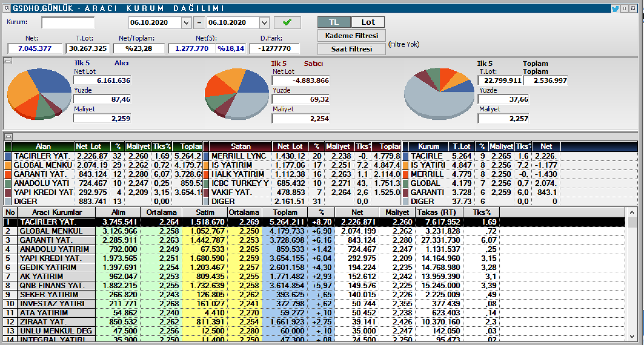Collapse the pie charts panel minus icon
Image resolution: width=644 pixels, height=345 pixels.
8,61
